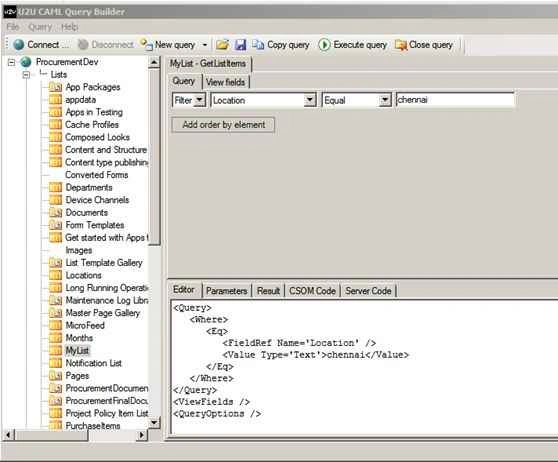
Task: Expand the Location field combo box
Action: click(310, 100)
